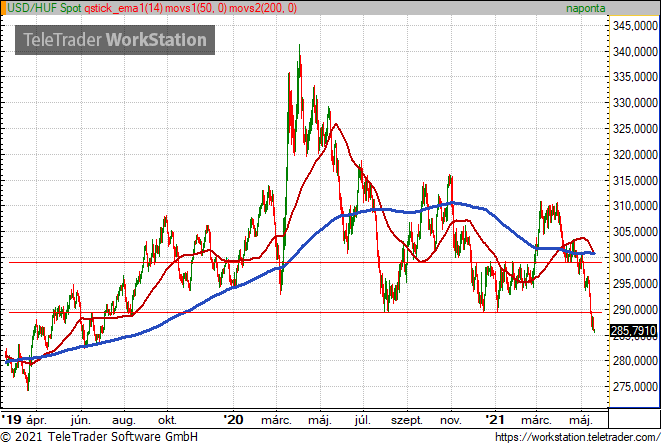Screen dimensions: 661x446
Task: Click the 300,0000 price axis label
Action: click(x=635, y=258)
